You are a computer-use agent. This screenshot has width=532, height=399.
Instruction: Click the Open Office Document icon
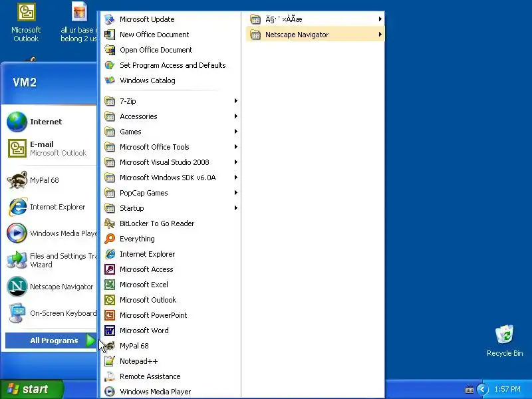[x=110, y=50]
